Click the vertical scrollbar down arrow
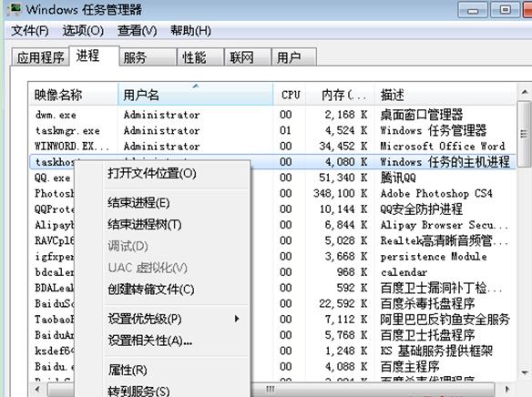The width and height of the screenshot is (532, 397). click(525, 372)
